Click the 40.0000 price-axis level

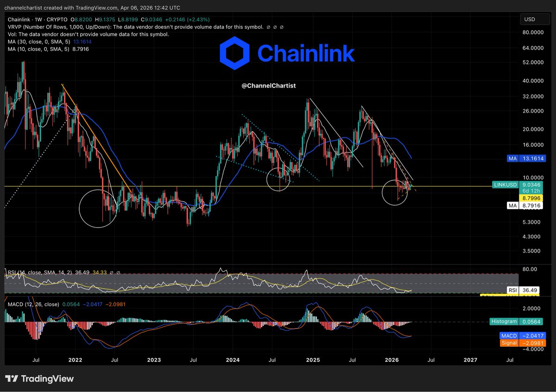pyautogui.click(x=532, y=81)
